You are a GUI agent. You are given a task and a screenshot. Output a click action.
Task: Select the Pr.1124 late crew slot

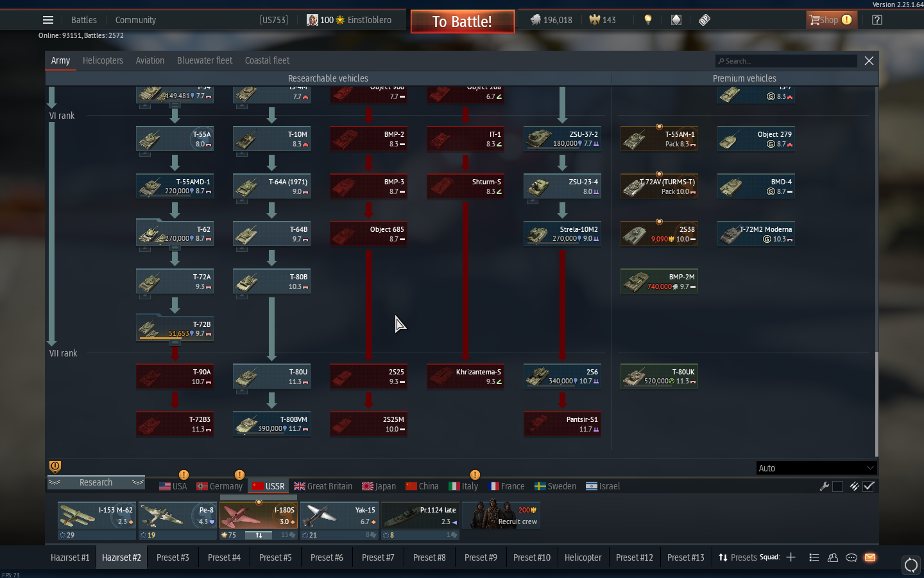point(420,515)
